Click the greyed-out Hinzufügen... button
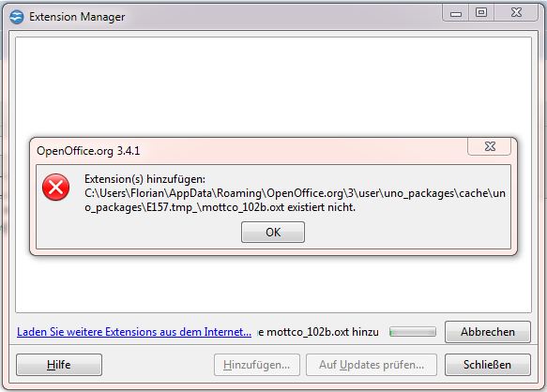 pos(257,365)
